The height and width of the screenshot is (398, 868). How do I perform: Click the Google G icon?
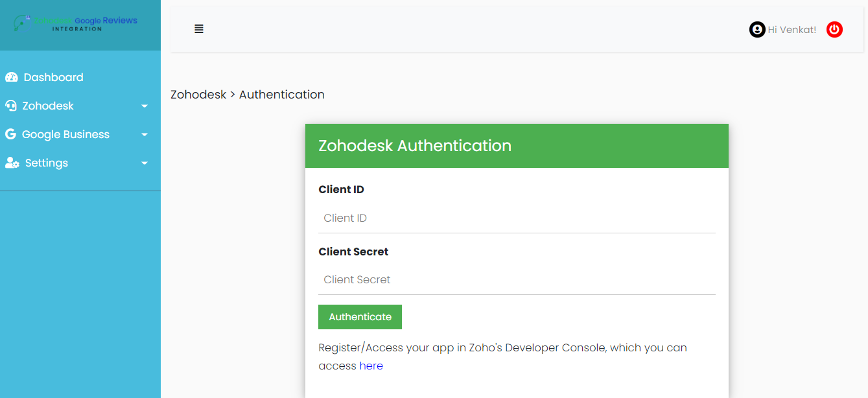[x=10, y=134]
